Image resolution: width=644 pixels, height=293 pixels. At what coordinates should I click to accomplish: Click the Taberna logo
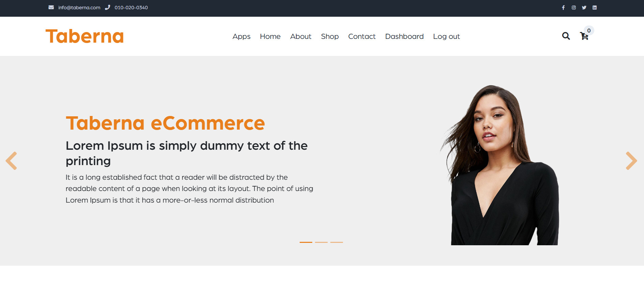(x=85, y=36)
